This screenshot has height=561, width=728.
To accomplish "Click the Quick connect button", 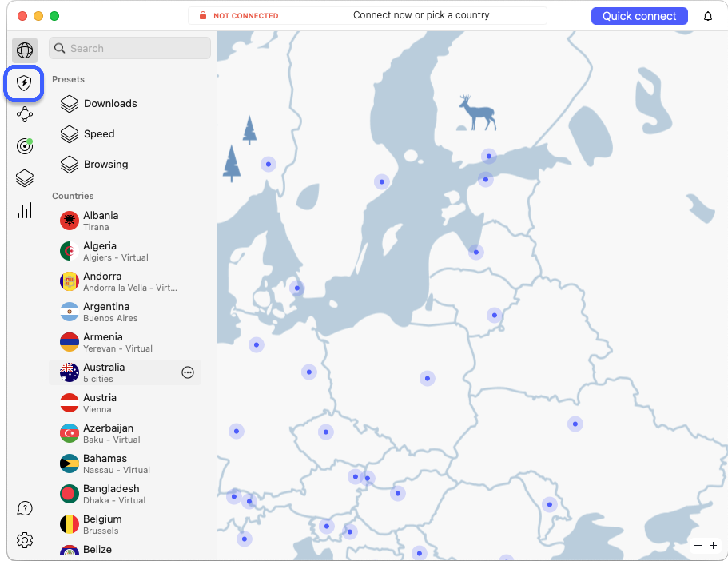I will tap(639, 16).
